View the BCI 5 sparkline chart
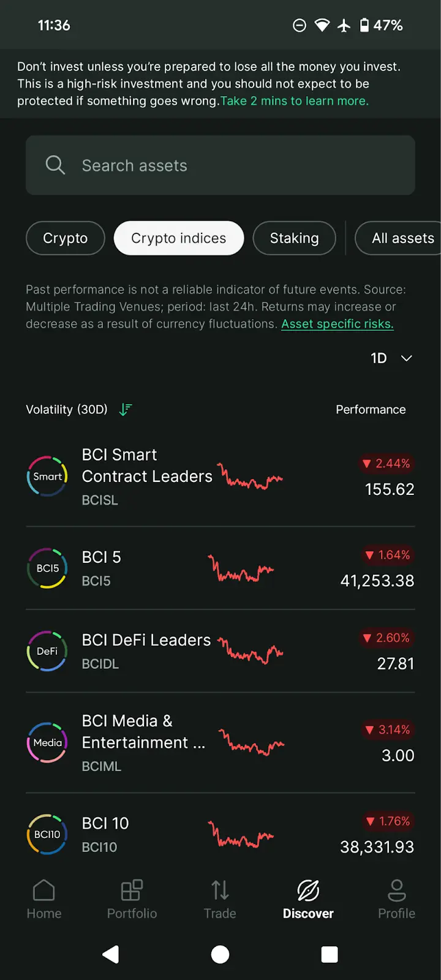 point(241,569)
